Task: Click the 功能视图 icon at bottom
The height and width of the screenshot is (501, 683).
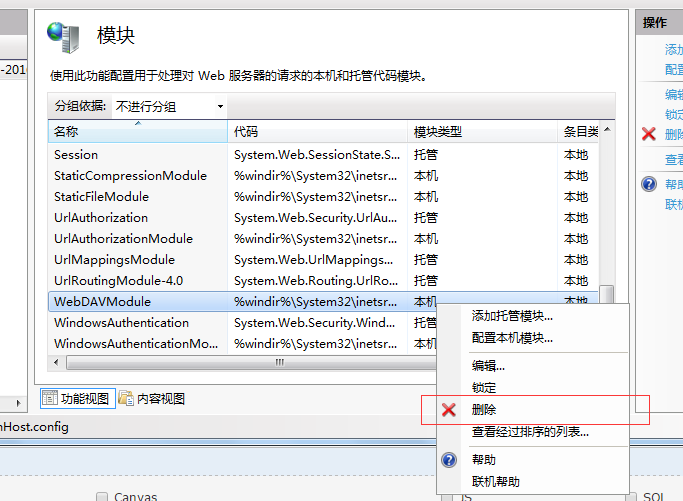Action: pyautogui.click(x=50, y=398)
